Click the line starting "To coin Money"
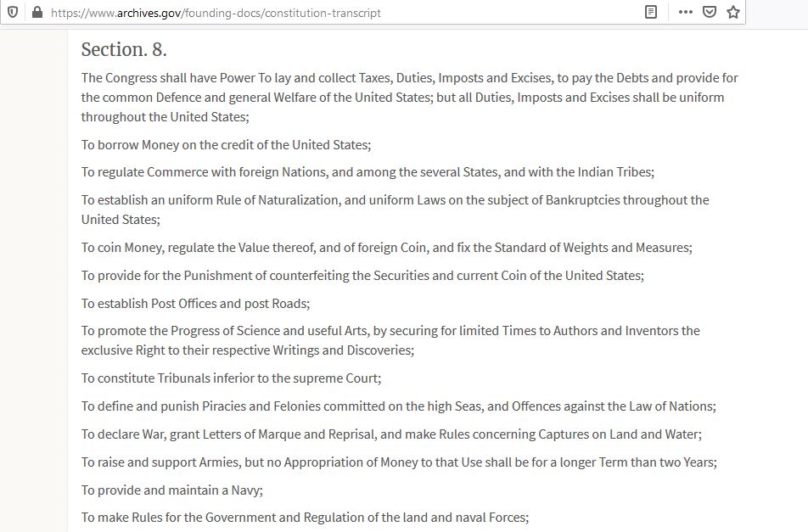The width and height of the screenshot is (808, 532). (x=387, y=248)
